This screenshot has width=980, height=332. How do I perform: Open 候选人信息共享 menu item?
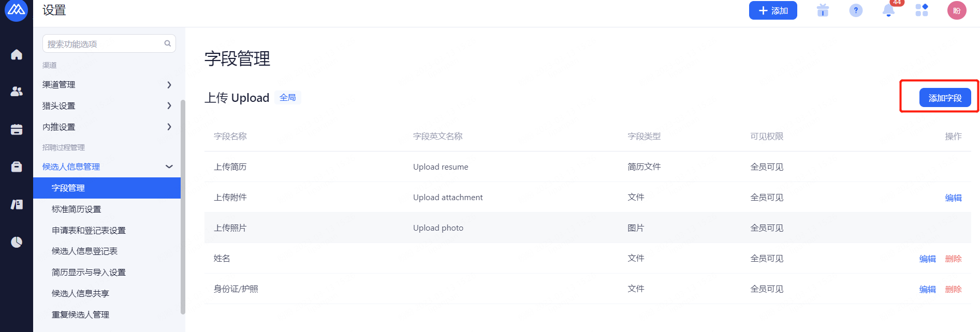pos(80,294)
